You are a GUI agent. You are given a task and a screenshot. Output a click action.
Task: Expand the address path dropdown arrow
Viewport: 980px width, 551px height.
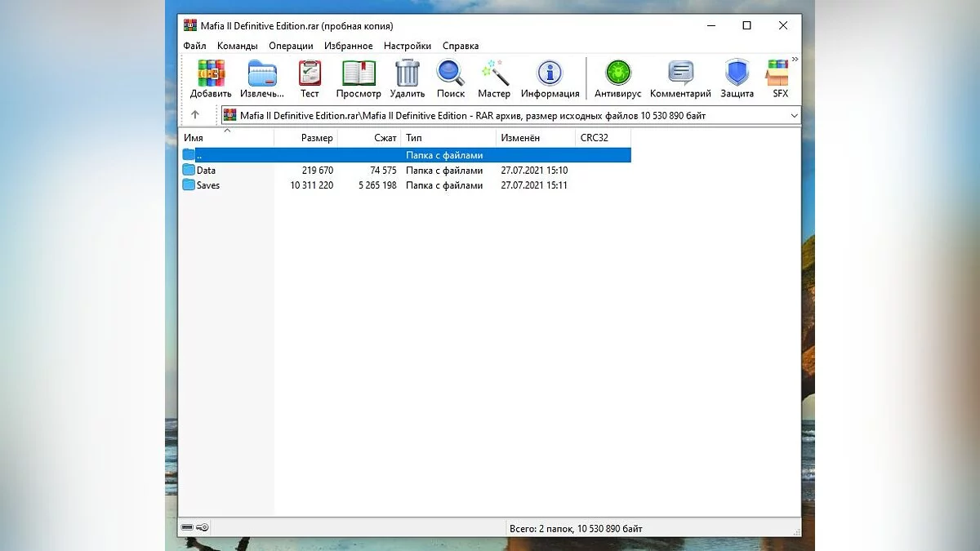tap(794, 116)
